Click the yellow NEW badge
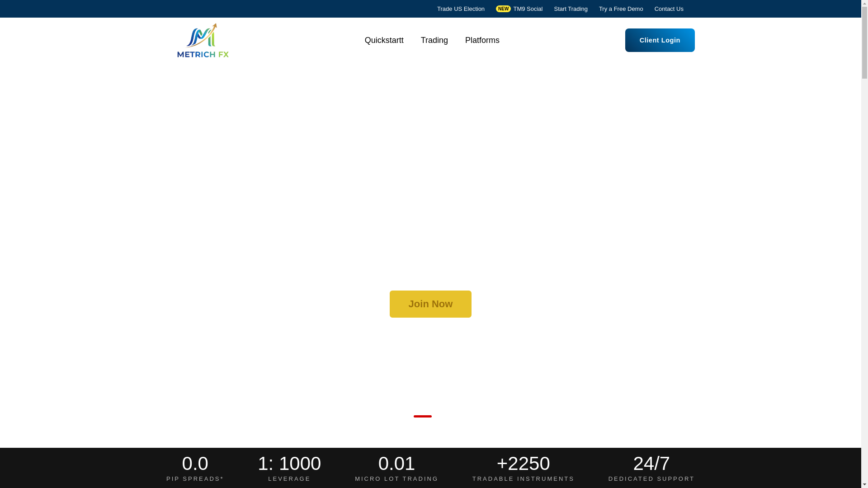The width and height of the screenshot is (868, 488). (x=503, y=9)
